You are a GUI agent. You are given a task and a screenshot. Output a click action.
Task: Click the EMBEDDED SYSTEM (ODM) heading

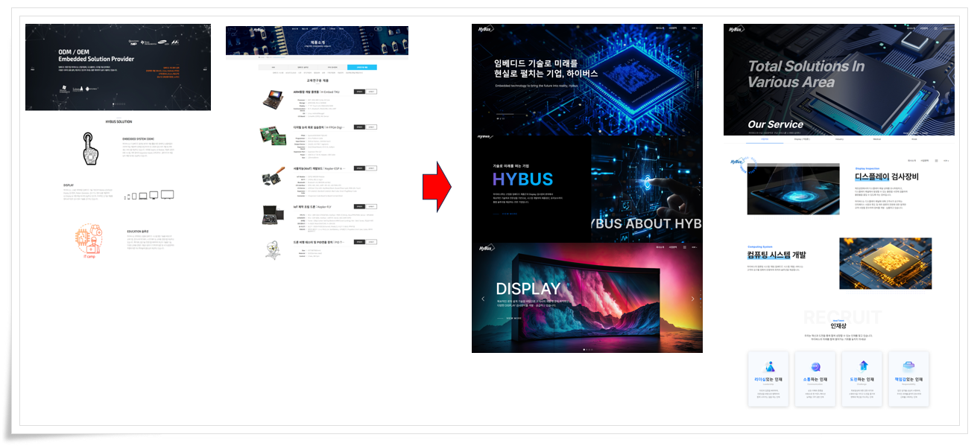[x=138, y=138]
